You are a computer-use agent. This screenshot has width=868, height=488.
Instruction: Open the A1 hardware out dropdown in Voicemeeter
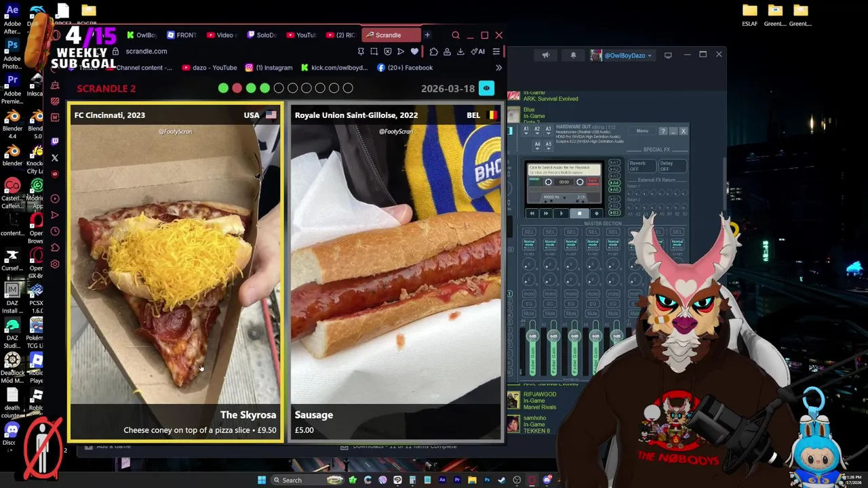[526, 130]
